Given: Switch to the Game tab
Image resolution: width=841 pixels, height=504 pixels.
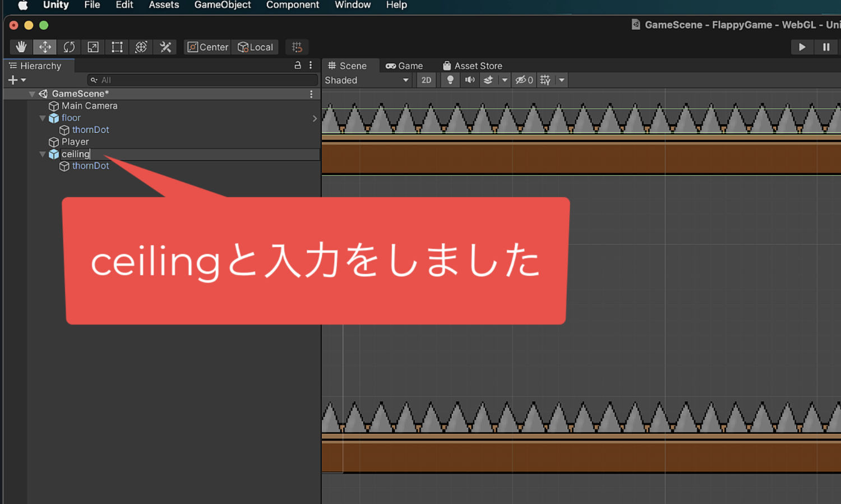Looking at the screenshot, I should [404, 66].
